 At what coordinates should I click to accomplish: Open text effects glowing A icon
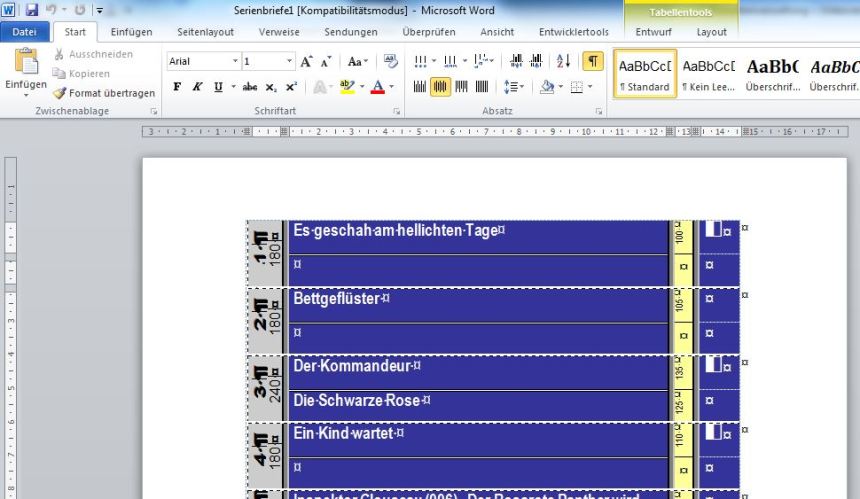coord(320,87)
